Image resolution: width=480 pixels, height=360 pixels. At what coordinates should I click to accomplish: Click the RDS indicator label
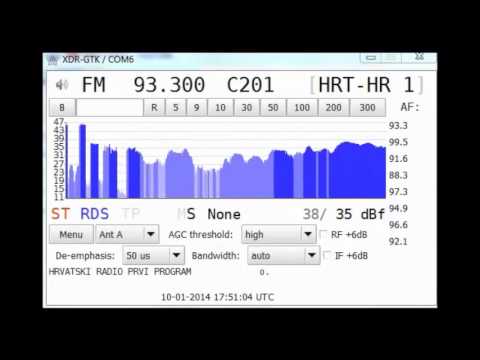95,214
